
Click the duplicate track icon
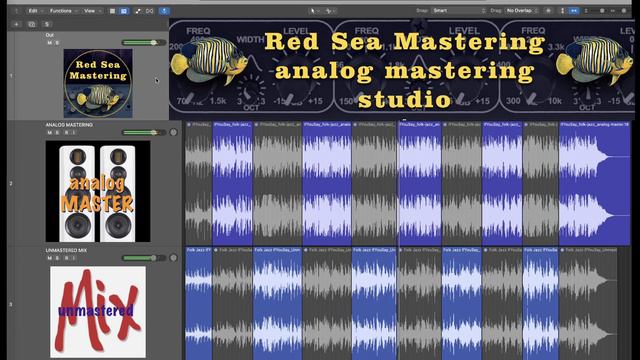tap(32, 24)
